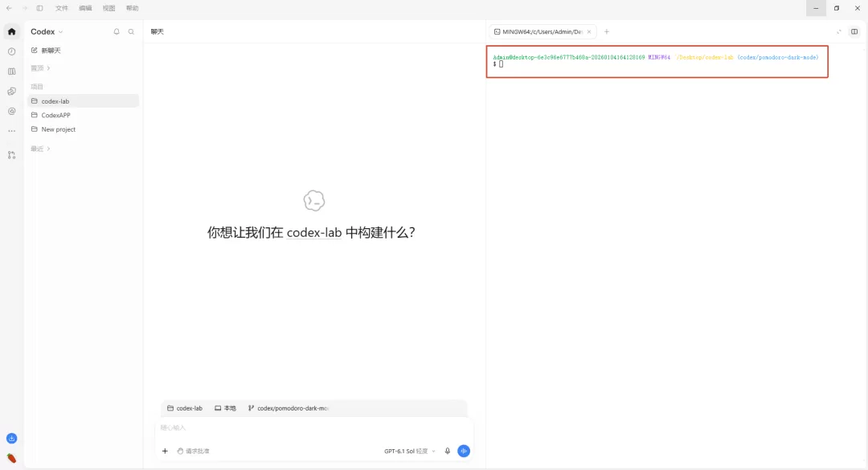Open the Codex title dropdown

pos(47,31)
